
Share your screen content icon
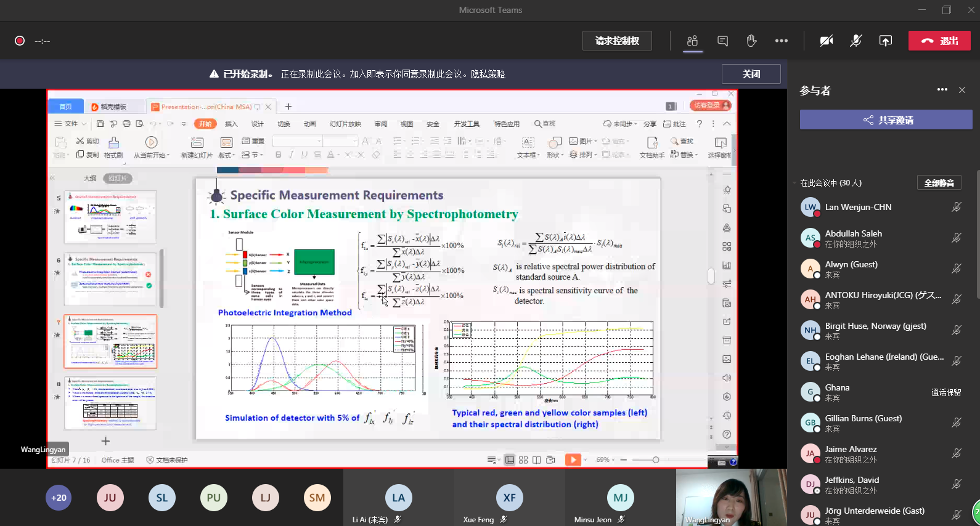coord(886,41)
